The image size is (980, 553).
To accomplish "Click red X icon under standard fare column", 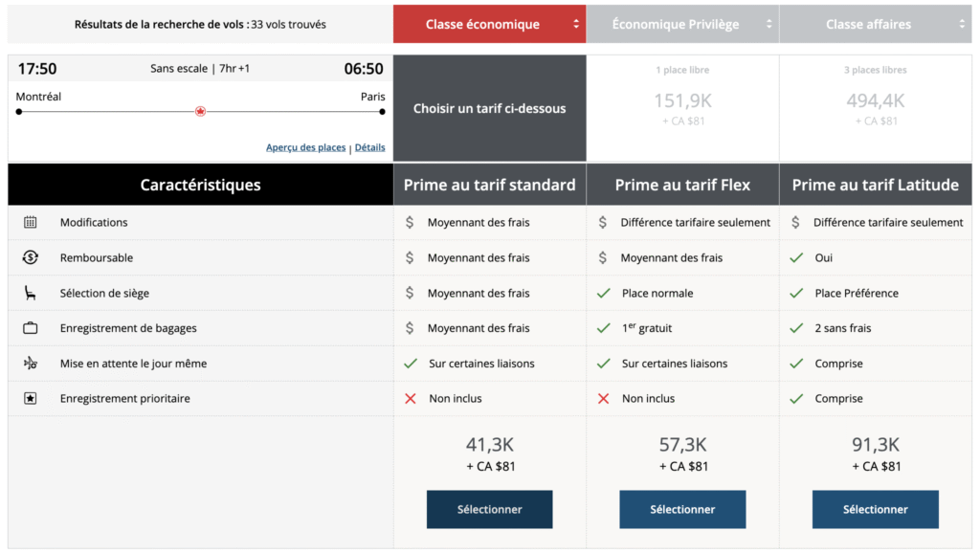I will click(x=411, y=398).
